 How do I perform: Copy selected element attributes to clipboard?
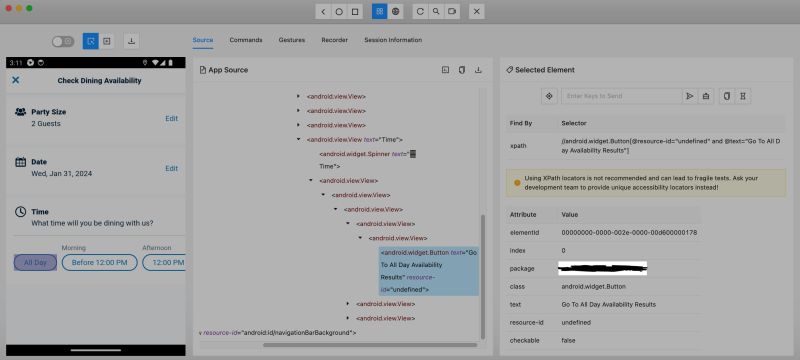(x=727, y=96)
